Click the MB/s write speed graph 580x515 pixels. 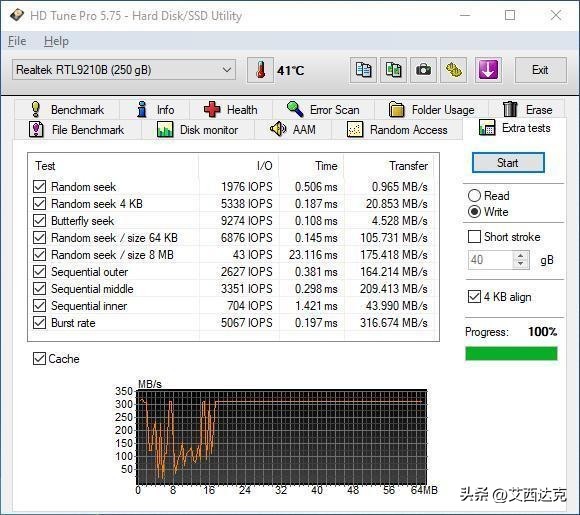[281, 437]
